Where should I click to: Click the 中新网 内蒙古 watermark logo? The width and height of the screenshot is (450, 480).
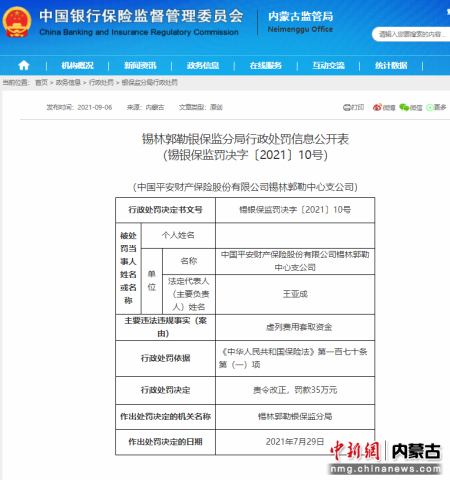point(386,457)
